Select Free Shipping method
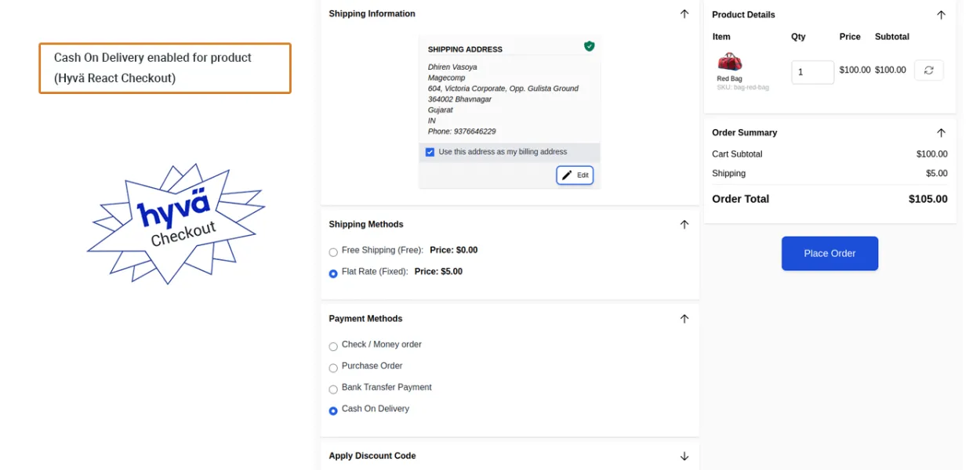The height and width of the screenshot is (470, 980). (x=333, y=252)
